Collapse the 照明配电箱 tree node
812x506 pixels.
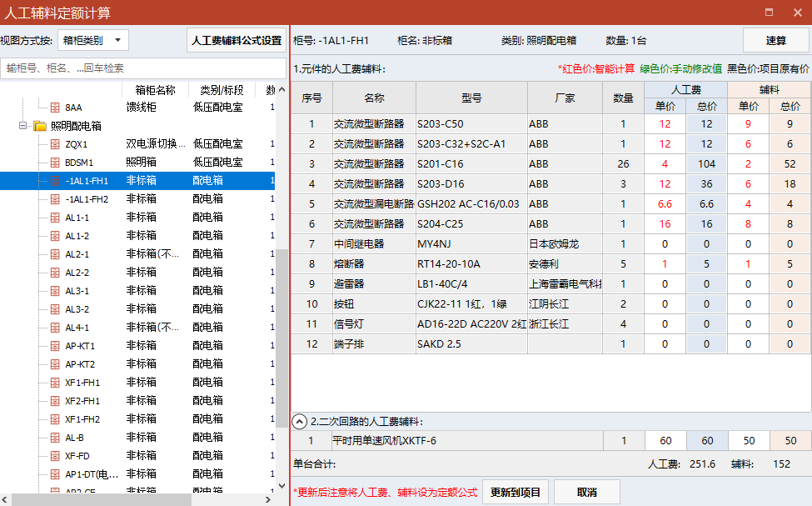[x=22, y=126]
